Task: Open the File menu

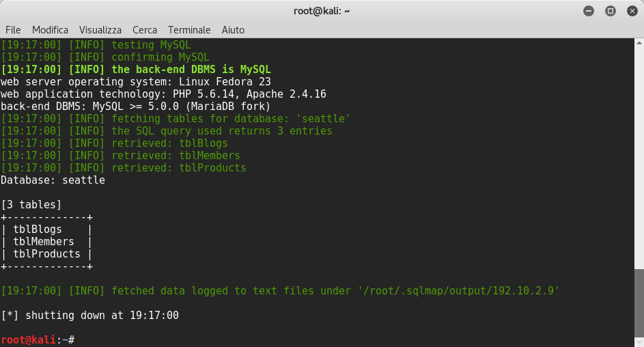Action: 13,30
